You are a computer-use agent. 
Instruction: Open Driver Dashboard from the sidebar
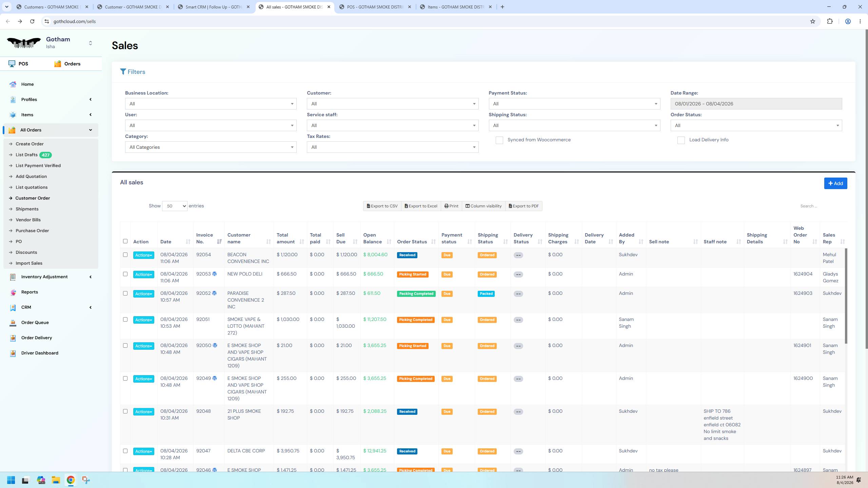coord(40,353)
